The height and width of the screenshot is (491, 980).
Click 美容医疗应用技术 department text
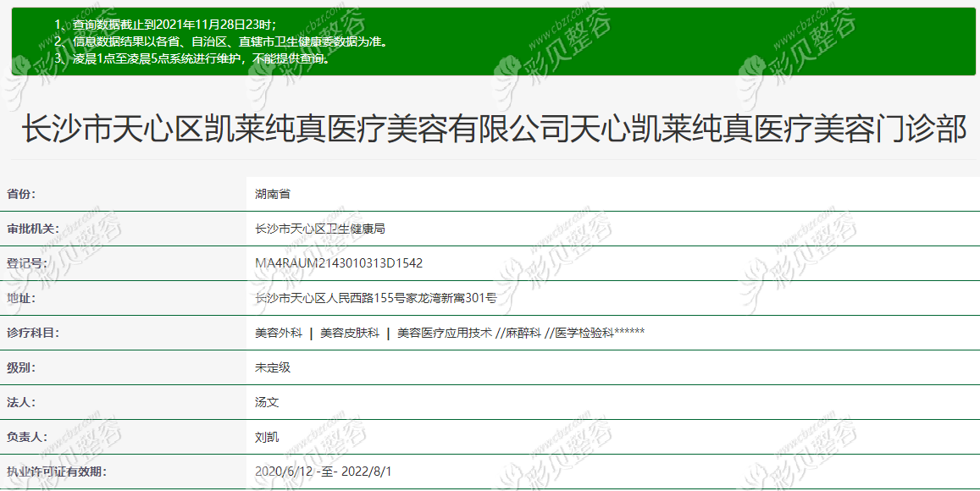point(445,333)
